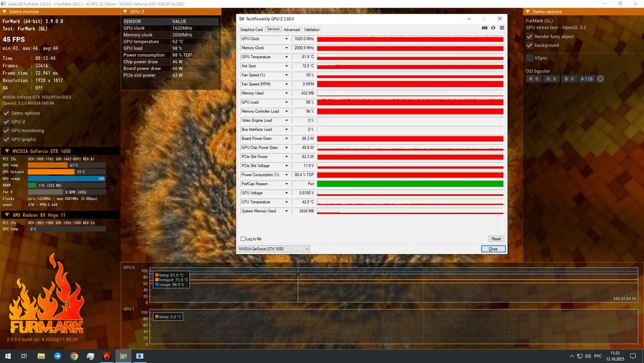This screenshot has height=363, width=644.
Task: Click the GPU 0 monitoring graph
Action: [393, 285]
